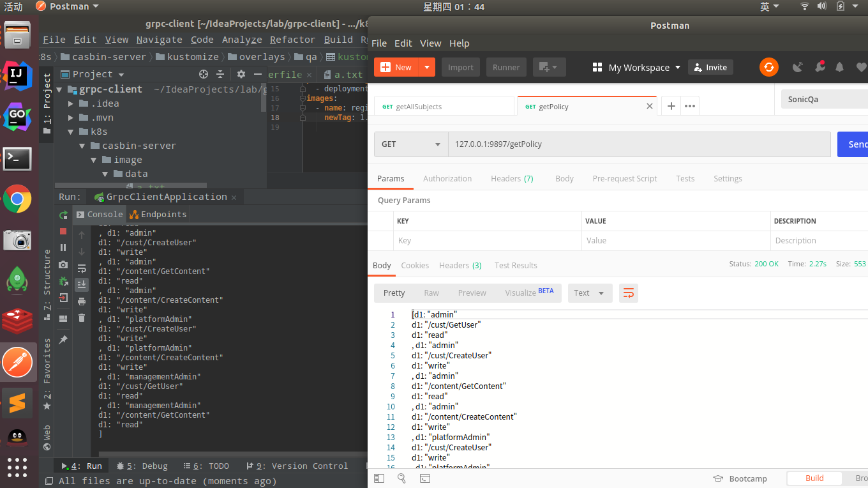
Task: Switch to the Pre-request Script tab
Action: [624, 179]
